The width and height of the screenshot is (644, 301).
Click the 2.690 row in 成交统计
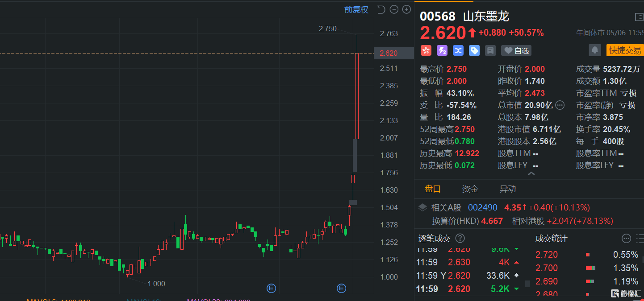587,281
